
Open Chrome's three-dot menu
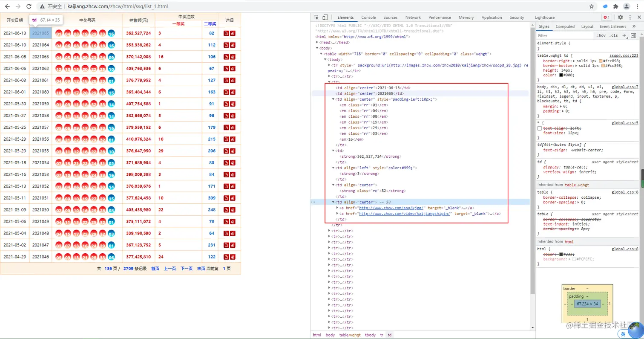637,6
